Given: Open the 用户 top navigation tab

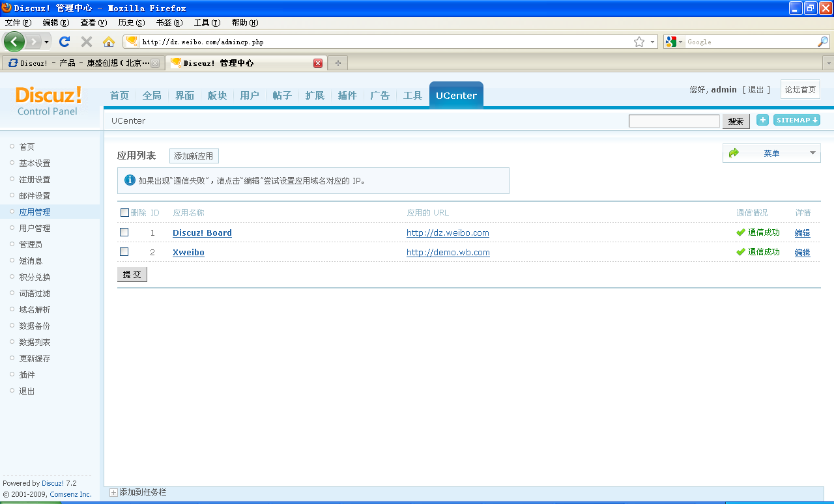Looking at the screenshot, I should [x=250, y=96].
